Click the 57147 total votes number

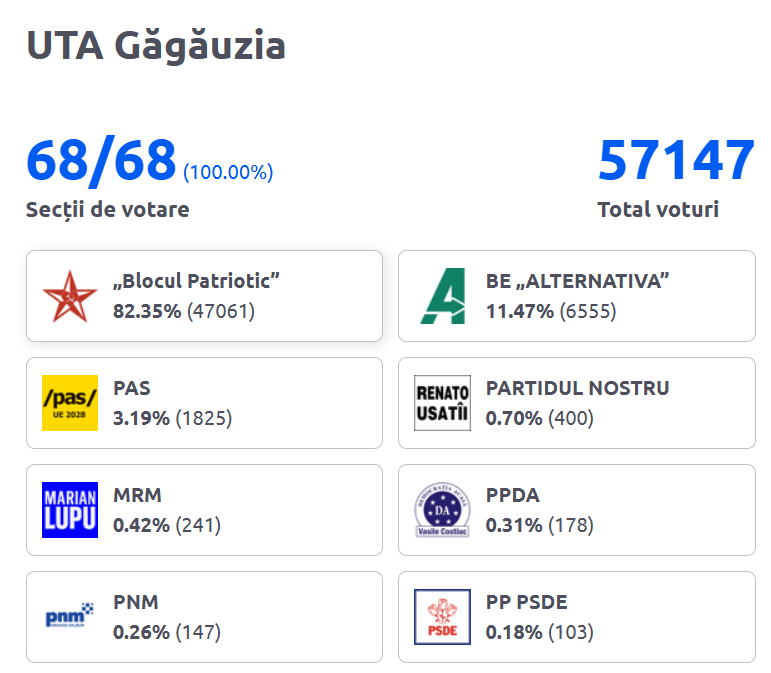click(x=676, y=161)
